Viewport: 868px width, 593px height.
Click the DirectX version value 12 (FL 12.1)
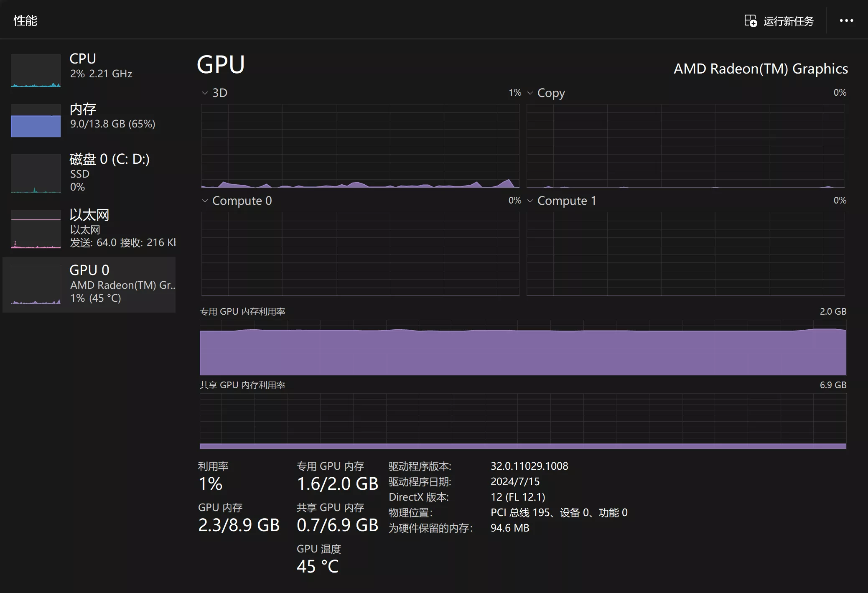click(518, 497)
